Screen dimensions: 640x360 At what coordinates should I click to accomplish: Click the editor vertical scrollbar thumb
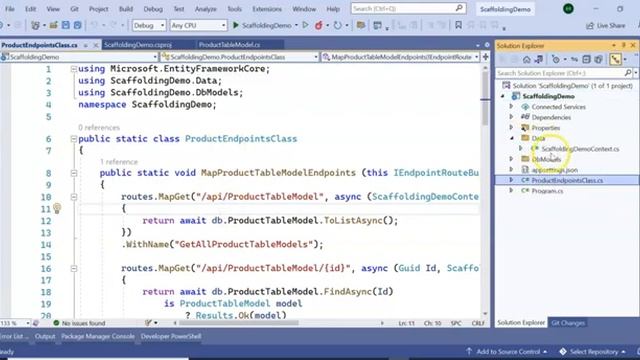click(485, 98)
